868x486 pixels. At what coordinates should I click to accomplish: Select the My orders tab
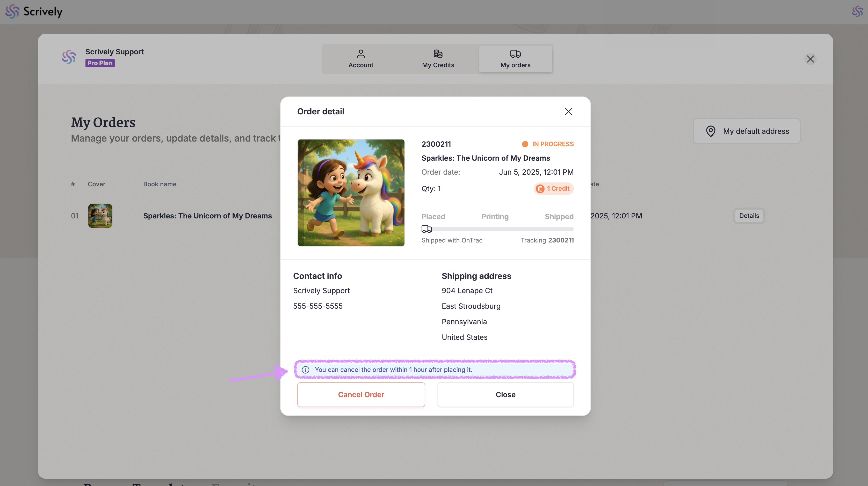(515, 59)
